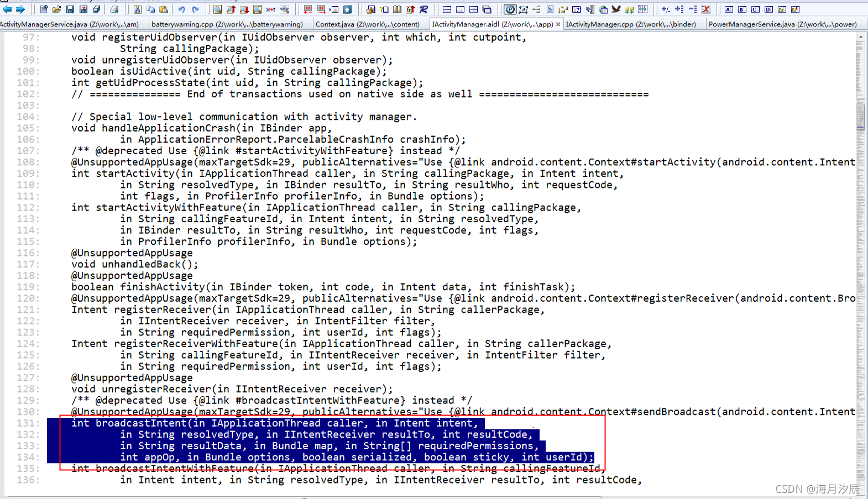Screen dimensions: 868x499
Task: Copy the selection with the copy icon
Action: point(150,9)
